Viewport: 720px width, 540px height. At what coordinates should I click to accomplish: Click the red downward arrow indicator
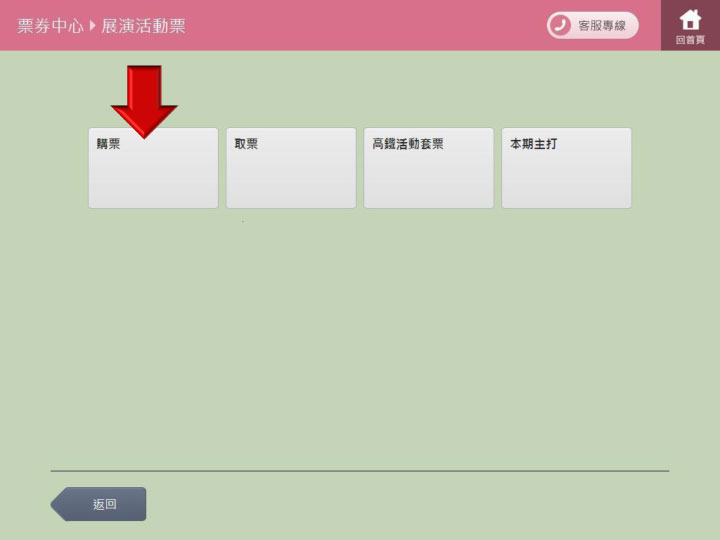pyautogui.click(x=144, y=100)
